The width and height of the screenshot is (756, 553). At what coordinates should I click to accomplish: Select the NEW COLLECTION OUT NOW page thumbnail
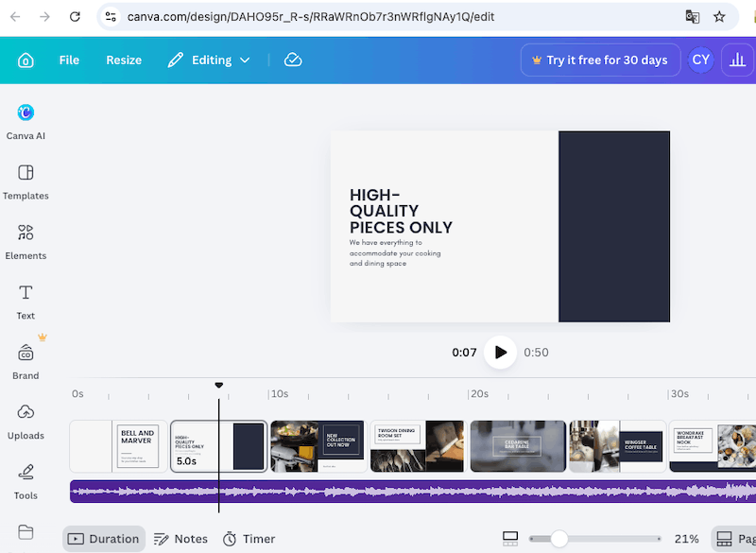pos(318,446)
